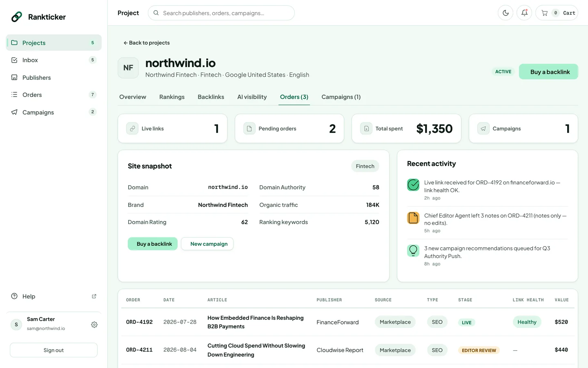The width and height of the screenshot is (588, 368).
Task: Click the header Buy a backlink button
Action: 549,72
